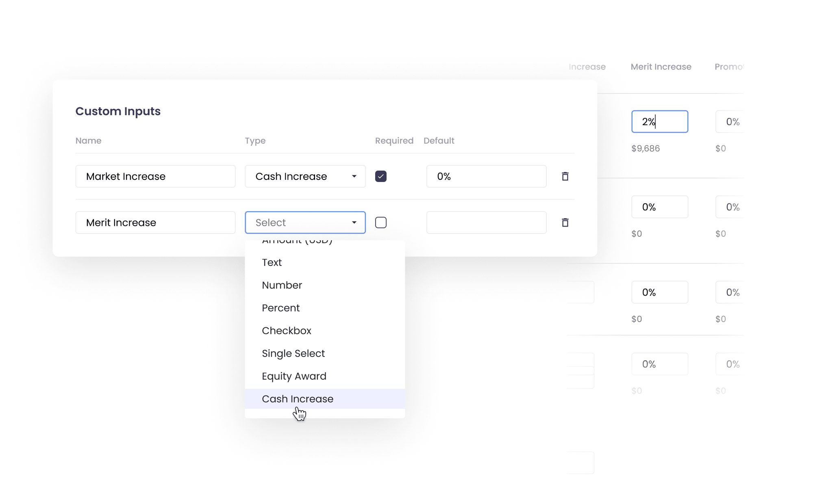
Task: Select Number type option
Action: click(x=282, y=285)
